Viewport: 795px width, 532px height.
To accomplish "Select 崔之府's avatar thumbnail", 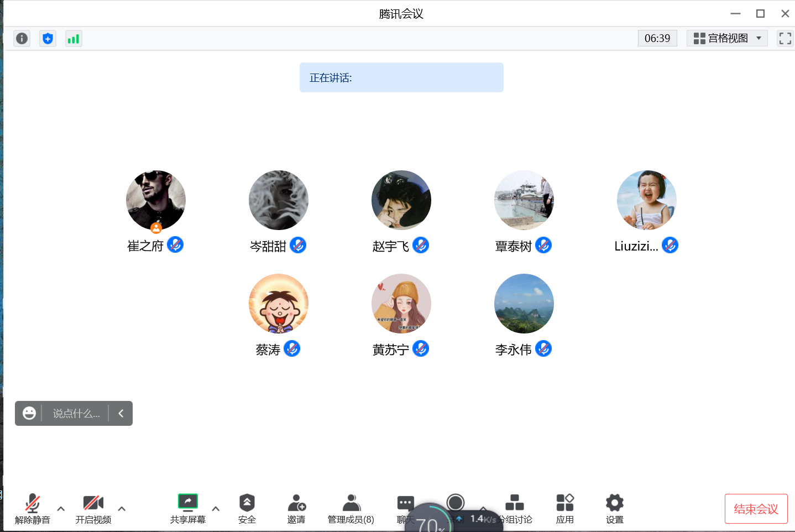I will 156,200.
